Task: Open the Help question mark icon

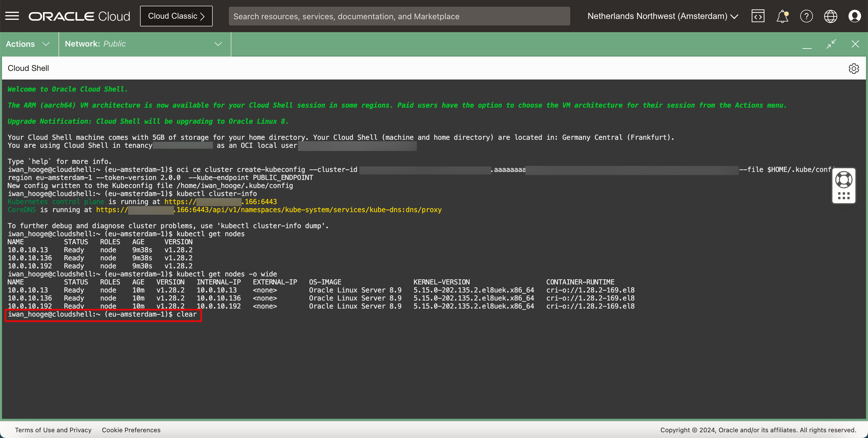Action: click(806, 16)
